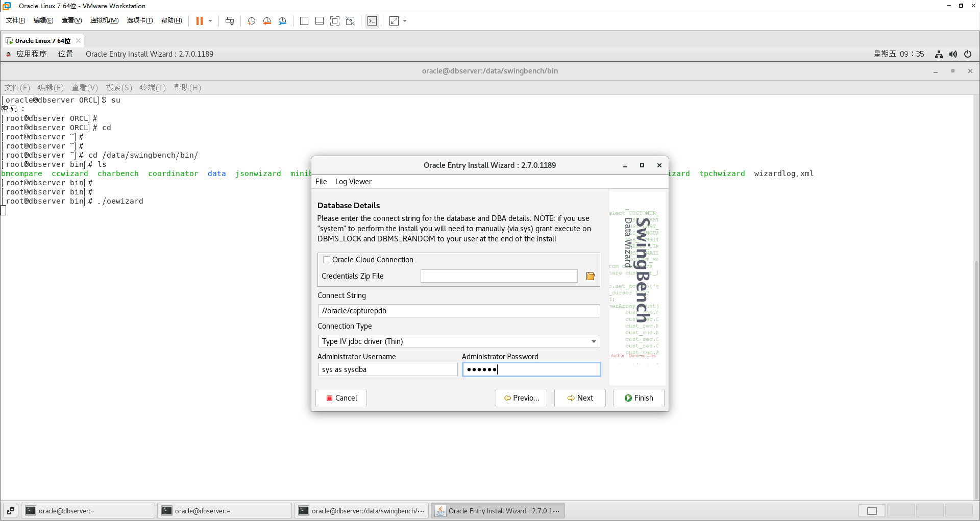This screenshot has width=980, height=521.
Task: Enable the Oracle Cloud Connection checkbox
Action: [x=327, y=260]
